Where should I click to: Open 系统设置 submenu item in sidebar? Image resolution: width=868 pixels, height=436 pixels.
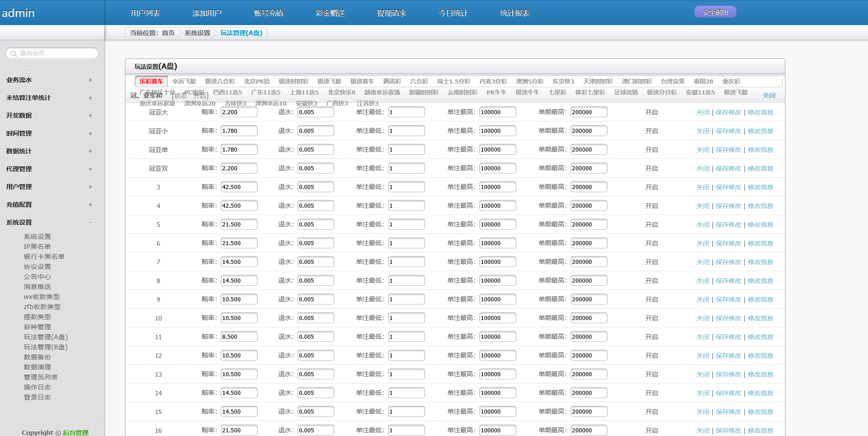point(37,236)
